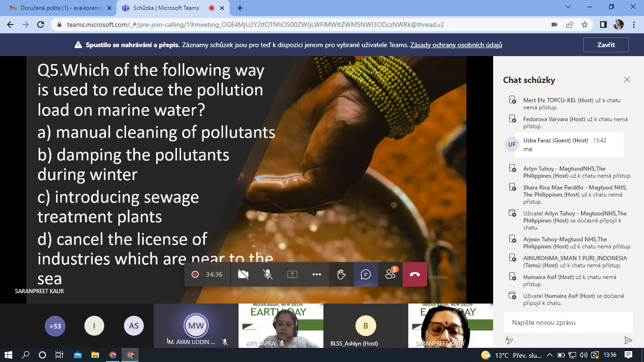
Task: Unmute the microphone in meeting toolbar
Action: pyautogui.click(x=268, y=274)
